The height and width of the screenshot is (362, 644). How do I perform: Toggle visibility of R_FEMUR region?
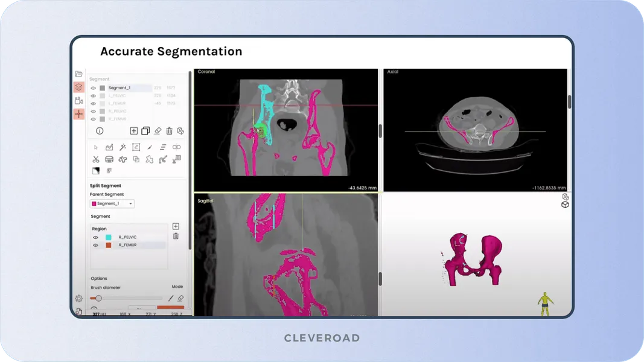click(x=95, y=246)
